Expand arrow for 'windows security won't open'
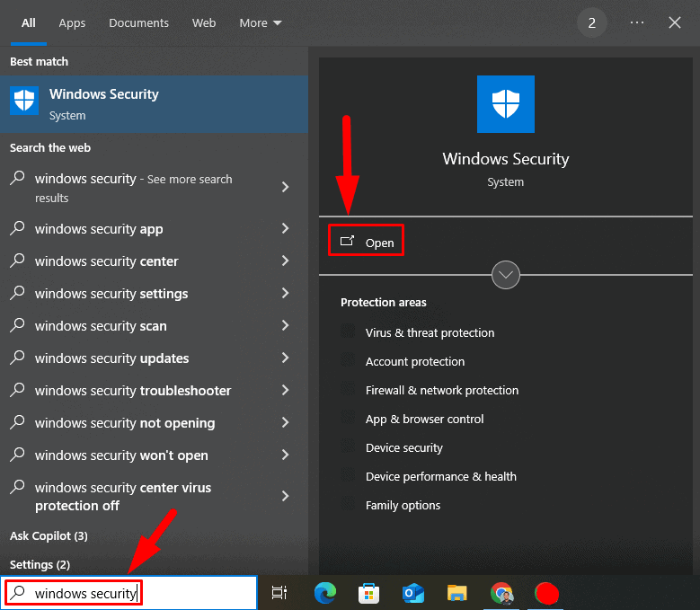This screenshot has height=610, width=700. click(x=285, y=455)
